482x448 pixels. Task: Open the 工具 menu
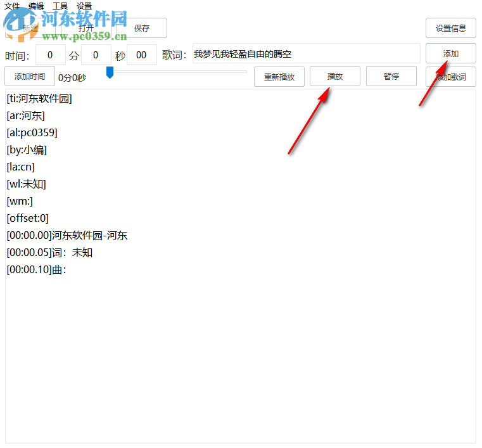pyautogui.click(x=60, y=6)
